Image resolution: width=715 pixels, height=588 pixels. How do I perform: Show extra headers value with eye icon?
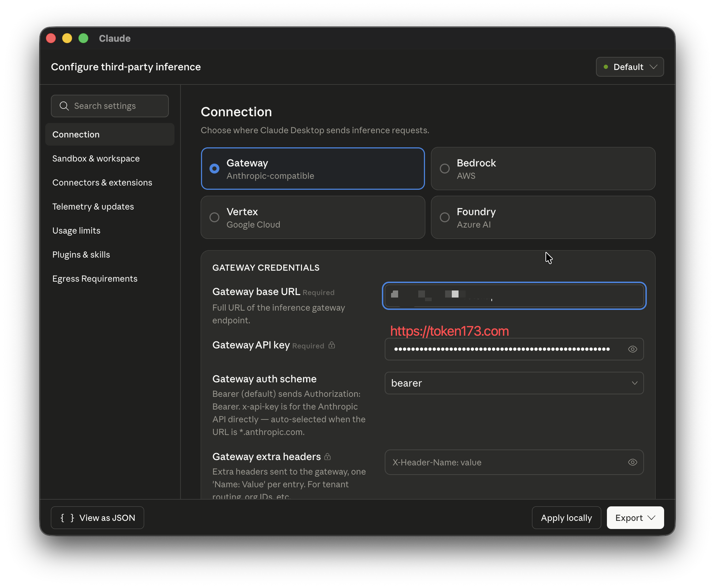point(632,462)
